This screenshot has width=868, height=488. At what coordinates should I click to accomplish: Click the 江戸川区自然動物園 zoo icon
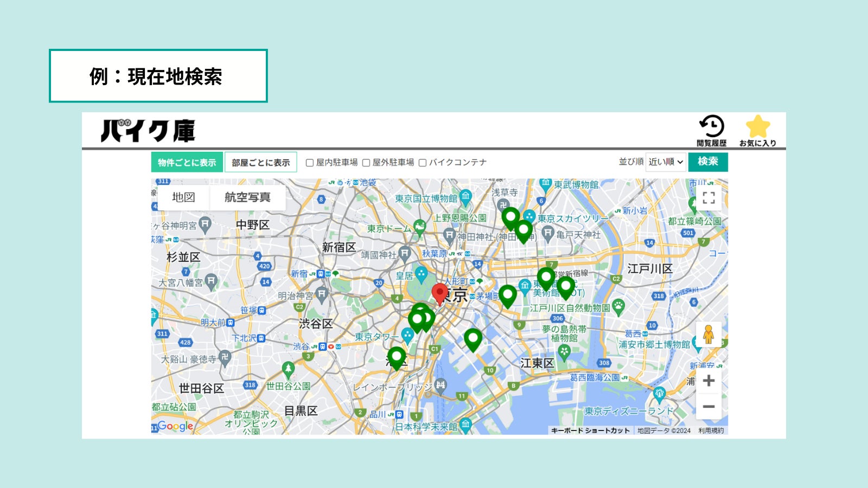[618, 306]
